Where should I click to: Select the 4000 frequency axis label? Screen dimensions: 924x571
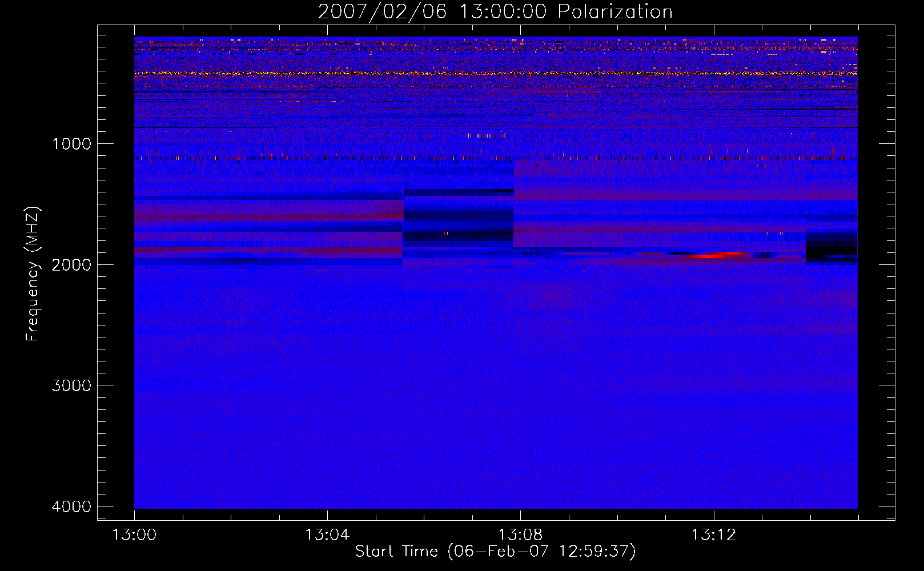(x=71, y=506)
